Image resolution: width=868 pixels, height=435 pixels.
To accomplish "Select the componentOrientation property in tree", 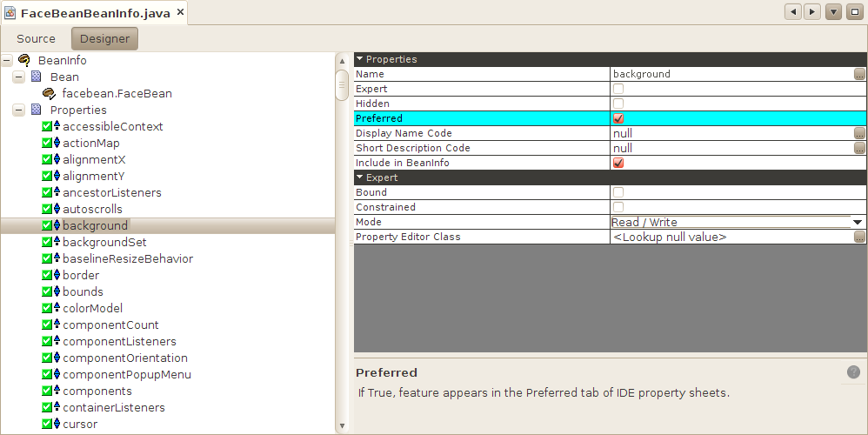I will coord(124,358).
